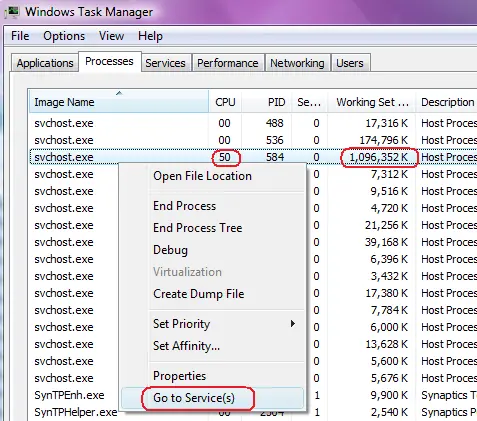The width and height of the screenshot is (477, 421).
Task: Sort by the Working Set column header
Action: 372,102
